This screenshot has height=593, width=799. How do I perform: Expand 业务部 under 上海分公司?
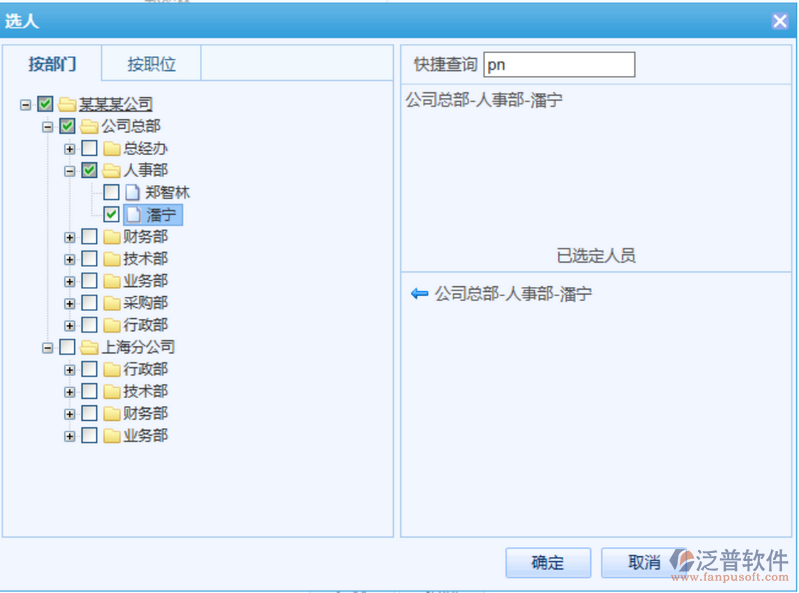tap(70, 436)
